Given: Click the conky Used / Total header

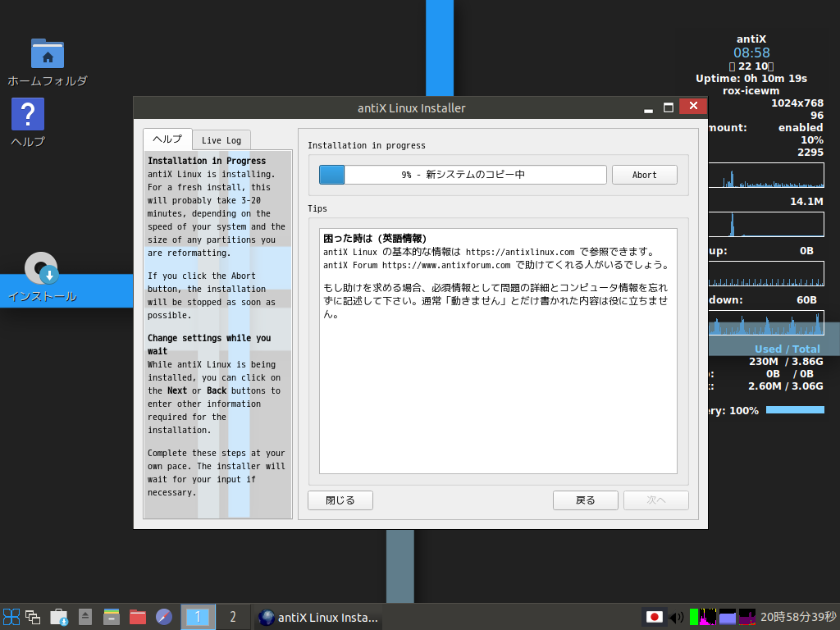Looking at the screenshot, I should (787, 349).
